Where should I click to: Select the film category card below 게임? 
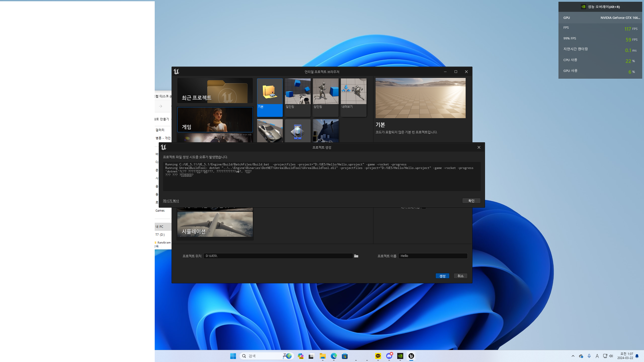pyautogui.click(x=215, y=138)
